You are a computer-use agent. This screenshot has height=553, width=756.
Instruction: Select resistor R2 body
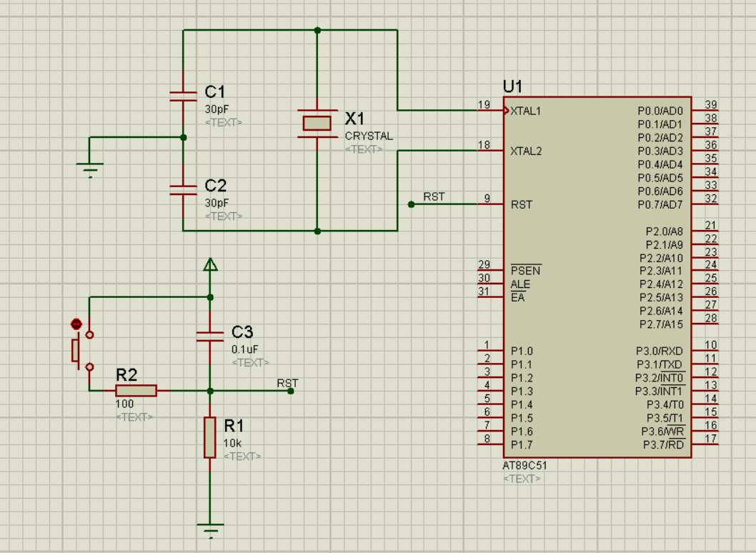136,391
